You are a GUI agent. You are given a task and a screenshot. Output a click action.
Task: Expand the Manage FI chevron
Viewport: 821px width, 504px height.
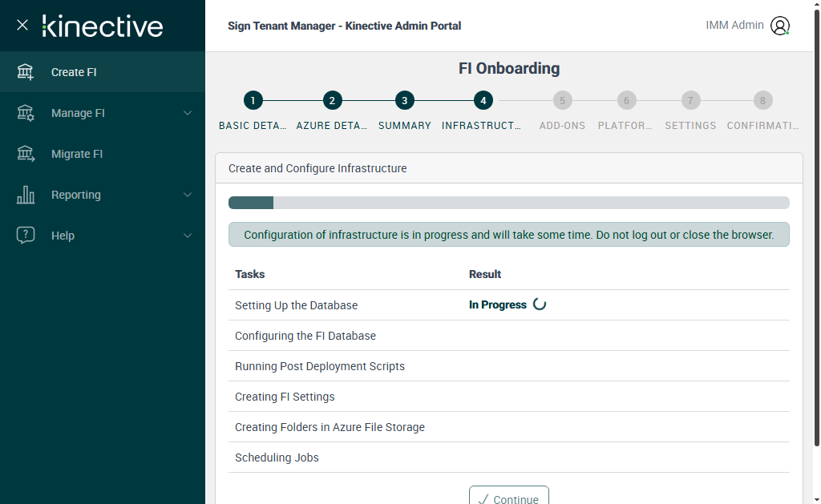pyautogui.click(x=188, y=113)
